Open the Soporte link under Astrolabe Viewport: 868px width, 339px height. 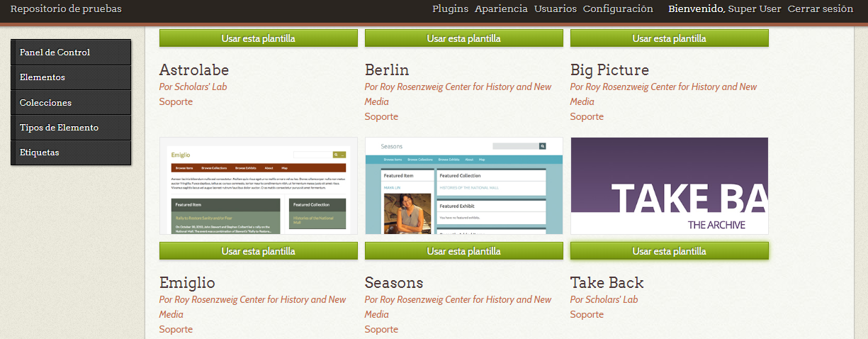(x=176, y=101)
